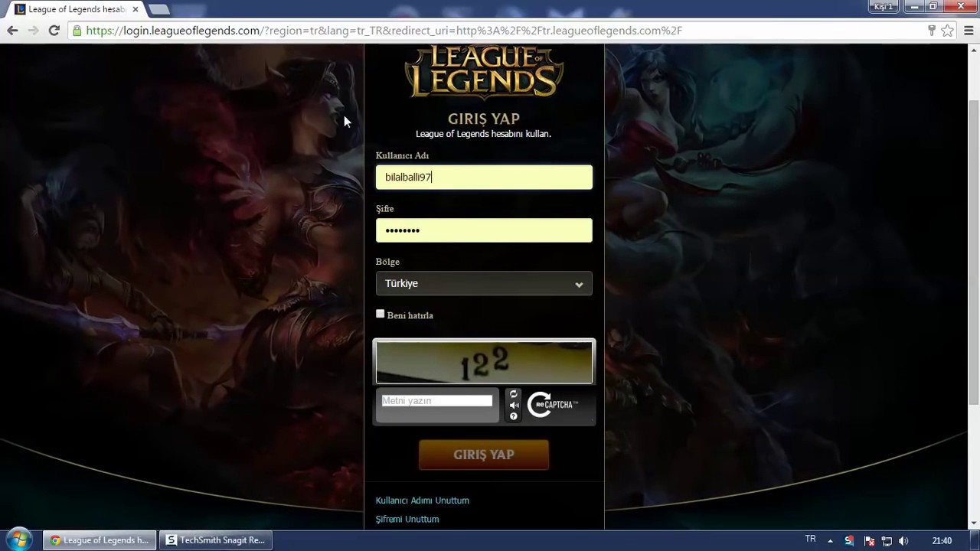Click the page vertical scrollbar thumb
The width and height of the screenshot is (980, 551).
point(973,253)
